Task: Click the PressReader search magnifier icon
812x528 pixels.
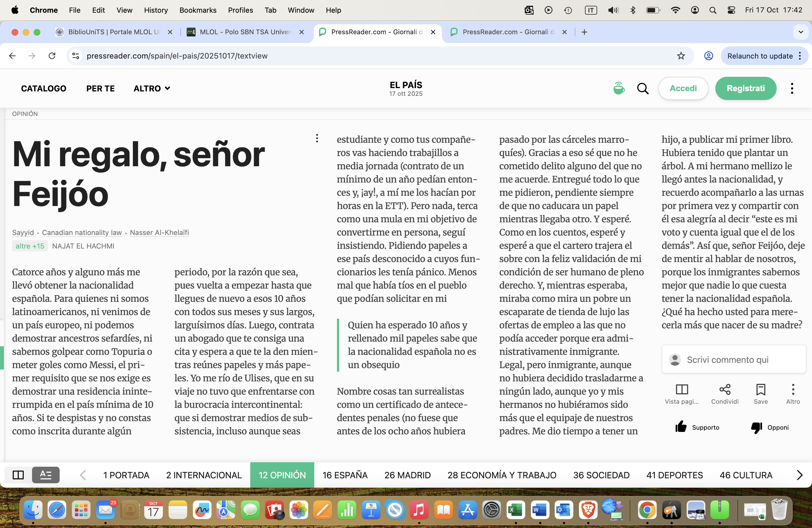Action: pos(642,89)
